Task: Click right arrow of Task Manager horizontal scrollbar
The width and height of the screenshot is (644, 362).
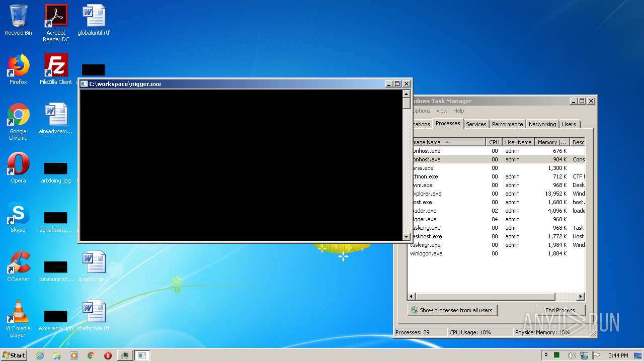Action: point(581,297)
